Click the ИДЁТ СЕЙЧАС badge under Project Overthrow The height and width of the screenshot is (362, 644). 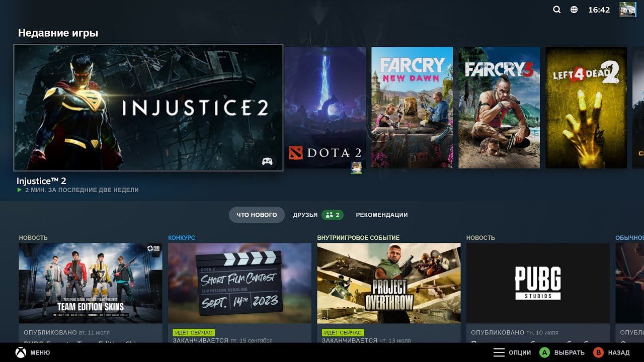click(343, 333)
